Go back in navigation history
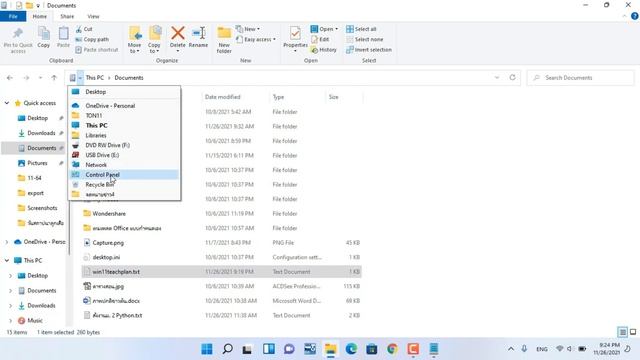 point(10,78)
